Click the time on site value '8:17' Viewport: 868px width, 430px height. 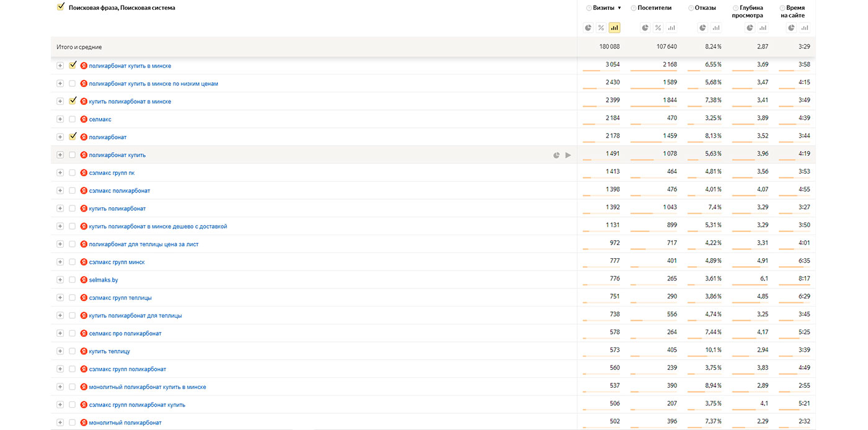pos(804,280)
